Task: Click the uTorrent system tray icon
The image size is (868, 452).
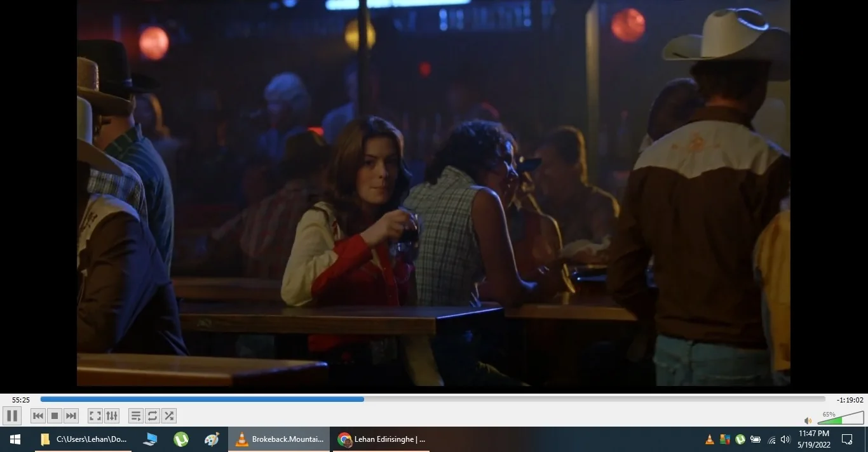Action: (740, 439)
